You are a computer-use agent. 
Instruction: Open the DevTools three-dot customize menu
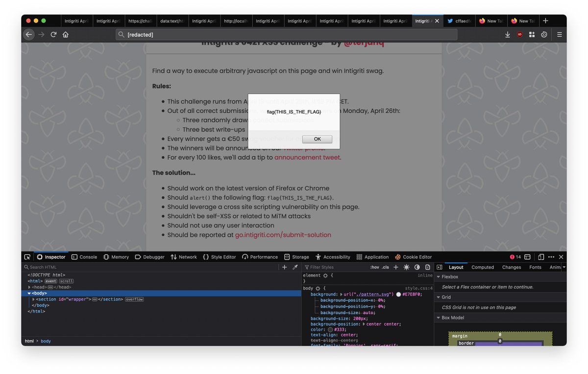pos(551,257)
